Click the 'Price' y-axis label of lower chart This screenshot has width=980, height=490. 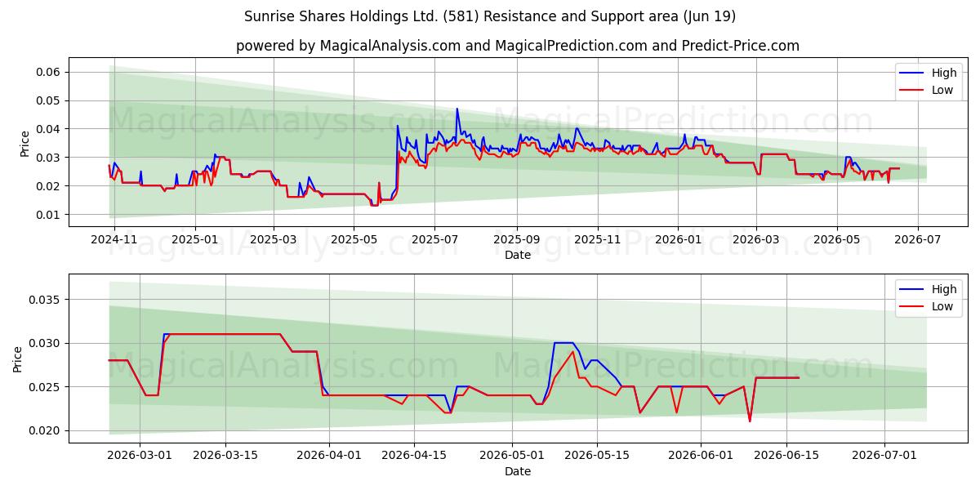click(x=18, y=359)
